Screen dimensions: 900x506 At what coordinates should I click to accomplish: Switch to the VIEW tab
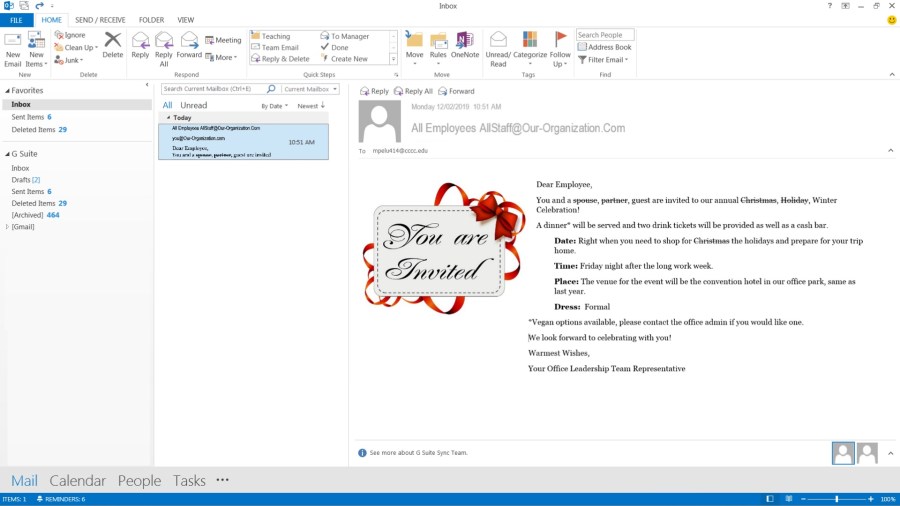[185, 20]
